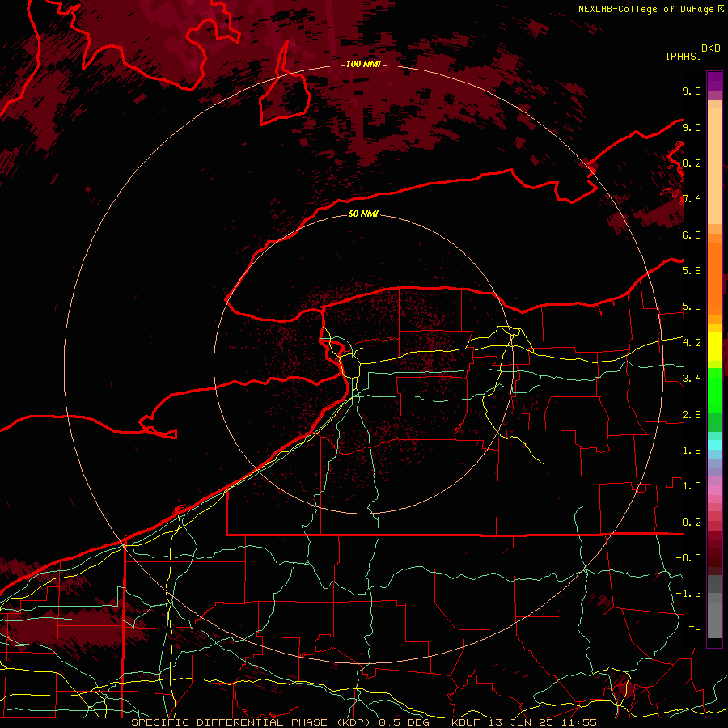Click the 6.6 legend value
728x728 pixels.
click(692, 235)
